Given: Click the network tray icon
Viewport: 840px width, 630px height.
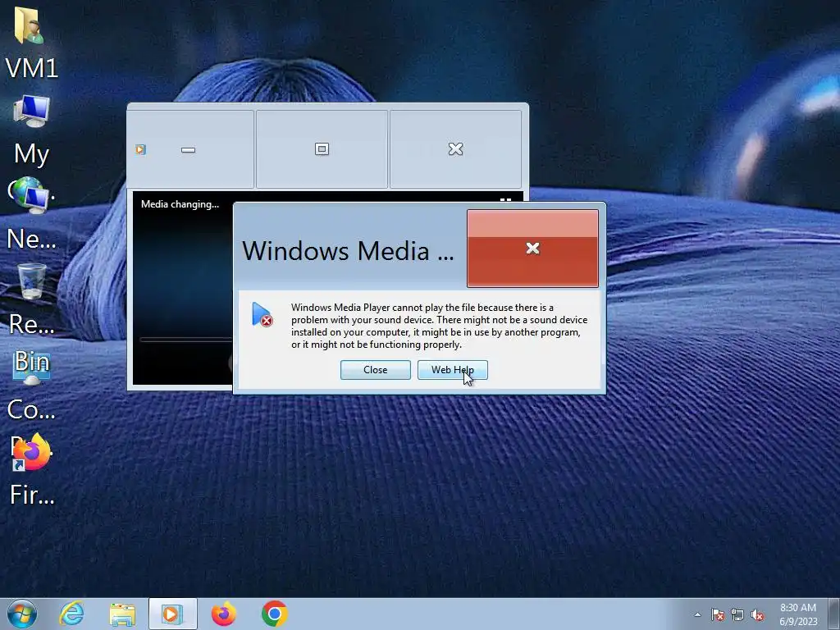Looking at the screenshot, I should click(x=737, y=614).
